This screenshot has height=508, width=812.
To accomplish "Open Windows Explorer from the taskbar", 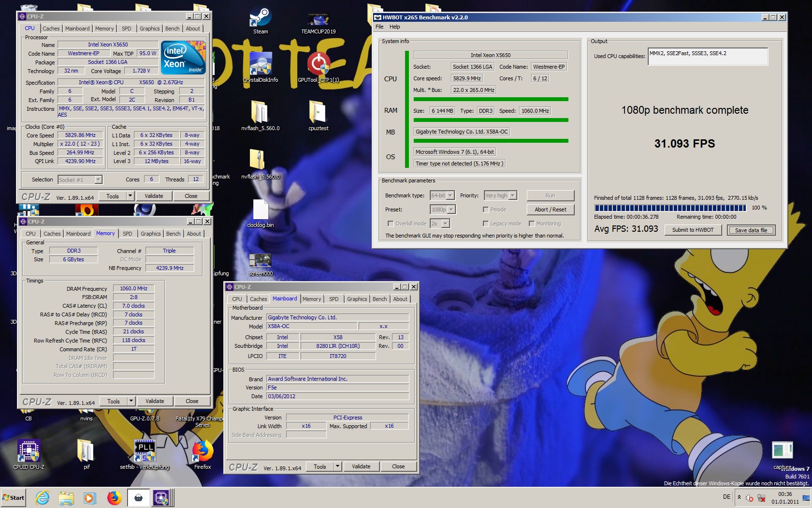I will (x=66, y=498).
